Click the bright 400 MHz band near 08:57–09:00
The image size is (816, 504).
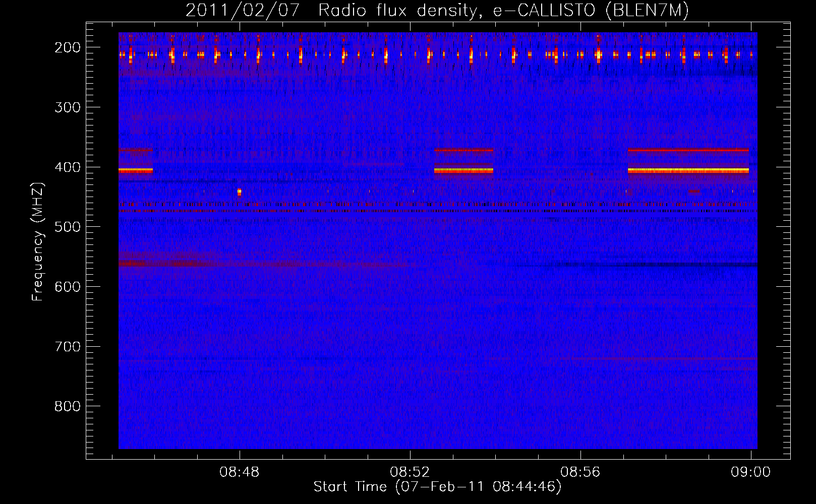[x=688, y=170]
